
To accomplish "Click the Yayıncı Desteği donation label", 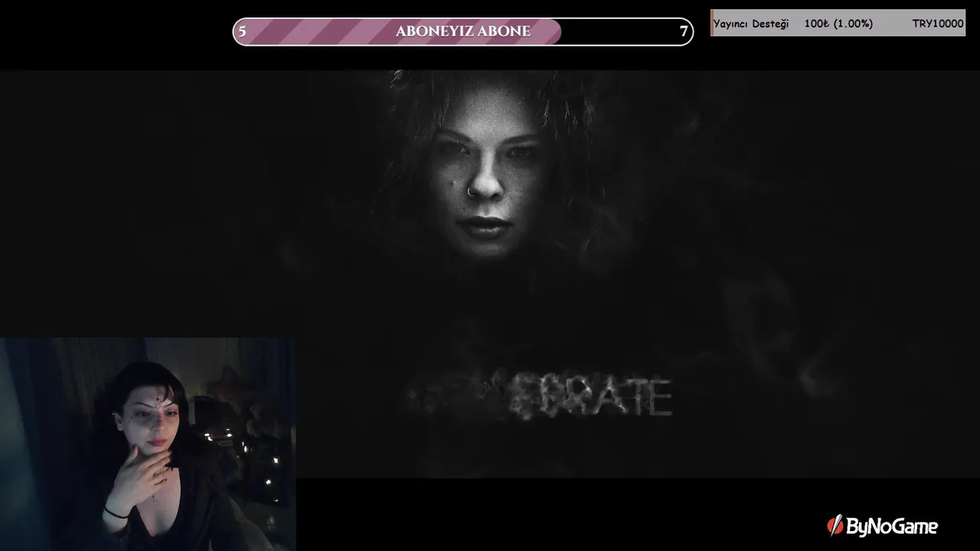I will pyautogui.click(x=750, y=24).
